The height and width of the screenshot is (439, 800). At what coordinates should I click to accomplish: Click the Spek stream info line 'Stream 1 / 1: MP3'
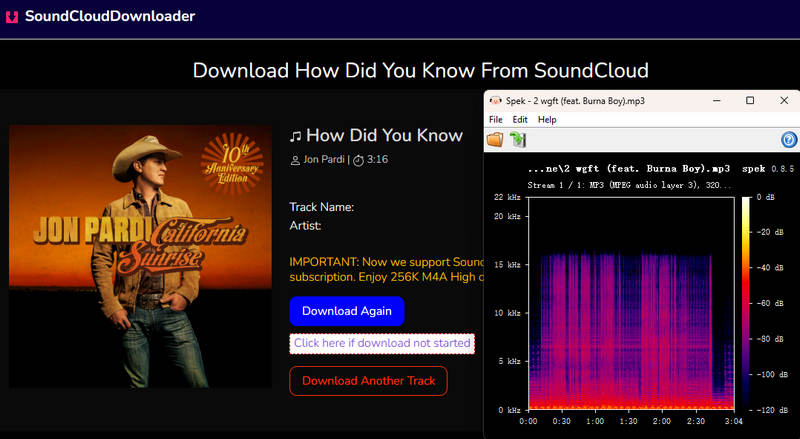(629, 185)
